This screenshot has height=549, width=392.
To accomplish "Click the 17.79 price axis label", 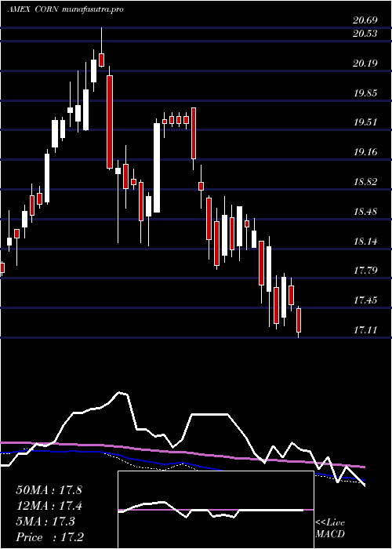I will (365, 271).
